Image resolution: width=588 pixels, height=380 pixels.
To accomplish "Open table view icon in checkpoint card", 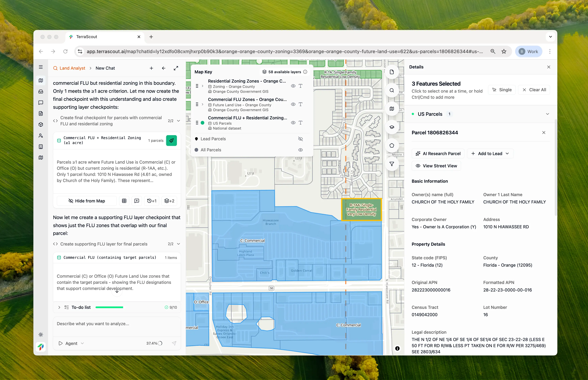I will 124,201.
